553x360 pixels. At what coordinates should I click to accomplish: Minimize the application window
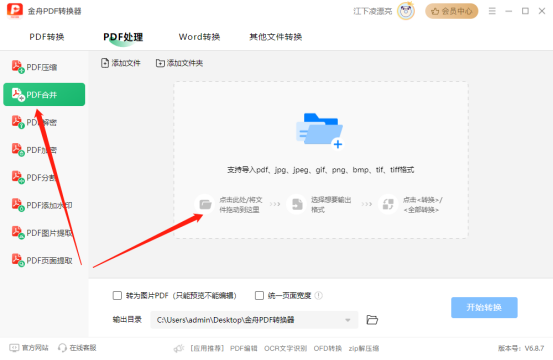[509, 11]
